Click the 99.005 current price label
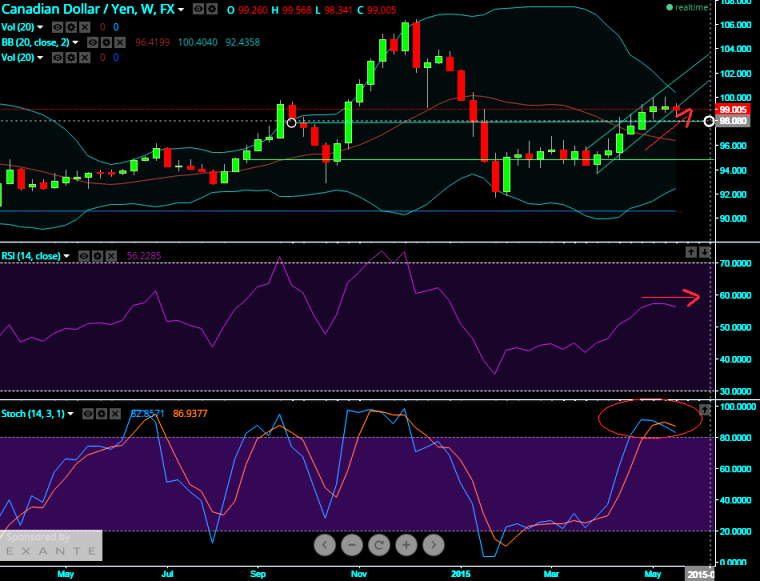The width and height of the screenshot is (760, 581). point(733,109)
